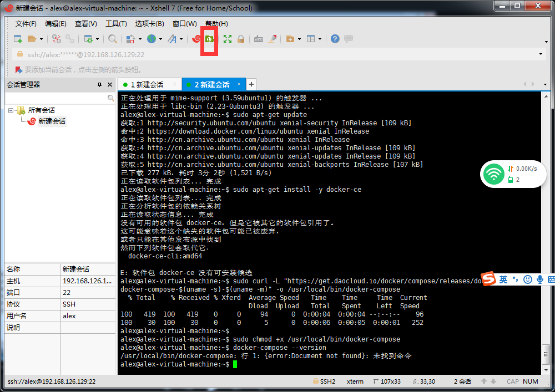555x392 pixels.
Task: Open the 文件(F) menu
Action: [x=26, y=24]
